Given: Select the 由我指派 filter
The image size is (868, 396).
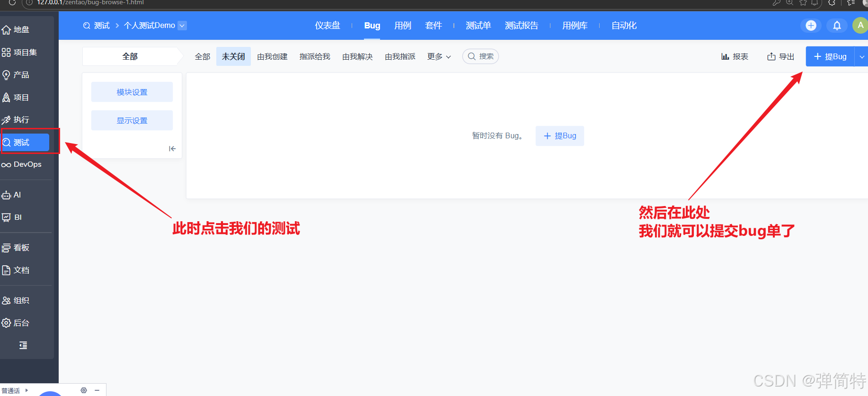Looking at the screenshot, I should click(x=400, y=57).
